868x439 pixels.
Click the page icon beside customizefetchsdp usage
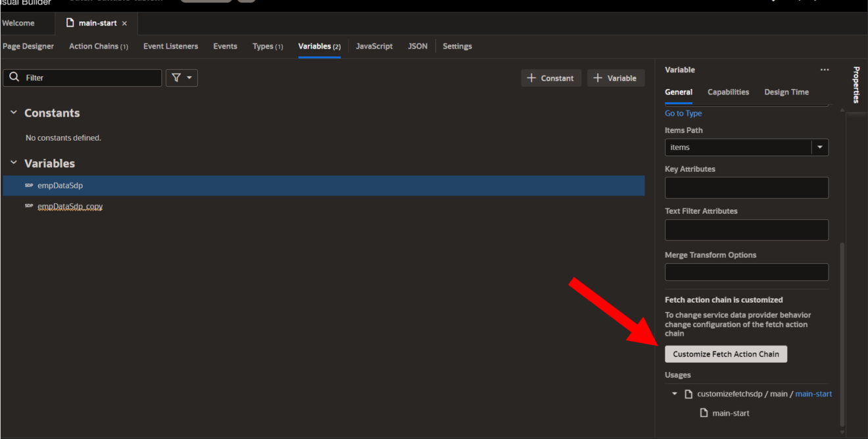point(688,394)
